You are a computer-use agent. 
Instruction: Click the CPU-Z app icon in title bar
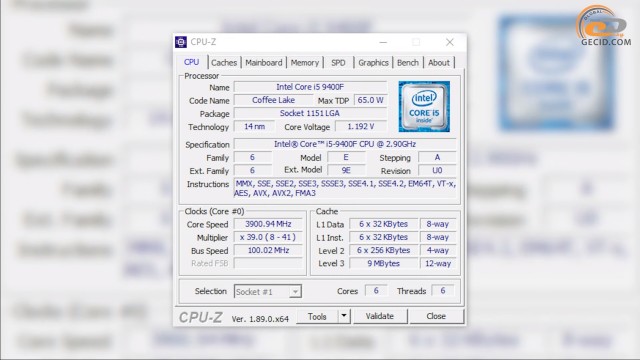tap(181, 42)
